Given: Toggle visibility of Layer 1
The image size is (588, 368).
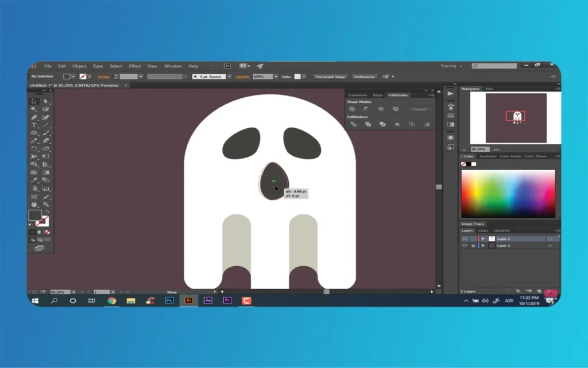Looking at the screenshot, I should coord(465,246).
